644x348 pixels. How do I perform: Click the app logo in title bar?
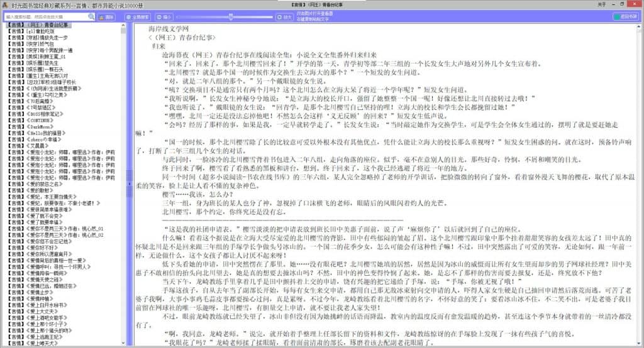5,4
